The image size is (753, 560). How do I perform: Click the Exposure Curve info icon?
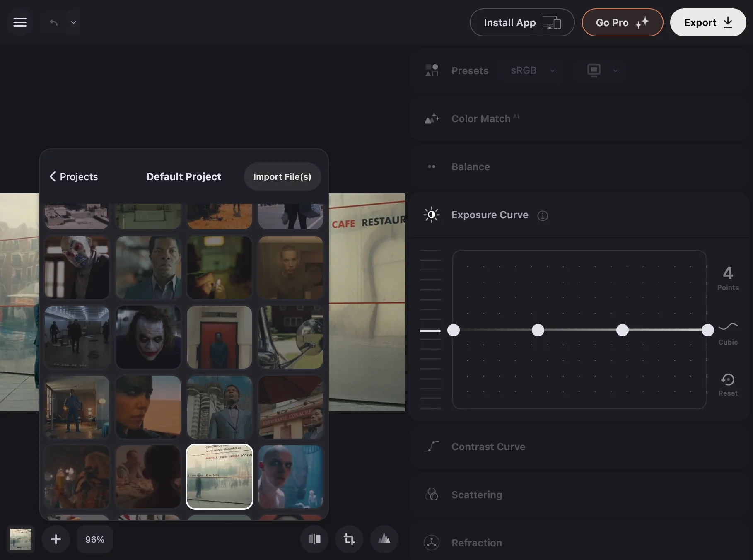pos(543,216)
